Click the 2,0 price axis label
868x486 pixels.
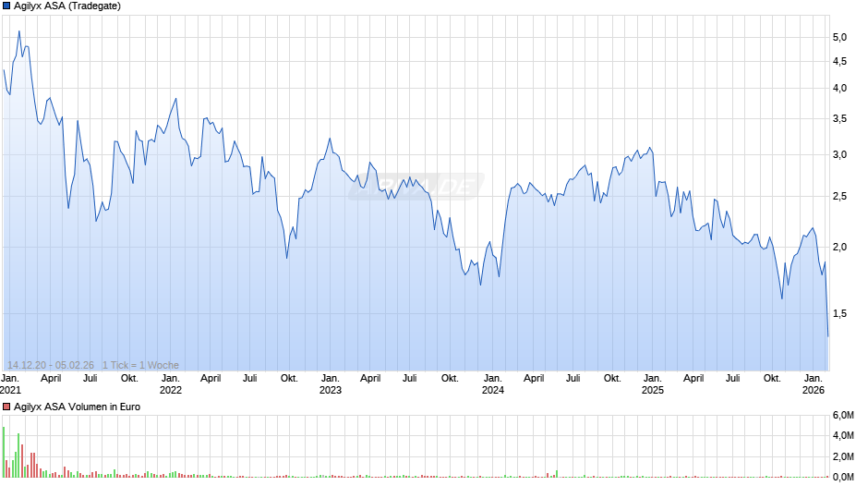point(839,247)
